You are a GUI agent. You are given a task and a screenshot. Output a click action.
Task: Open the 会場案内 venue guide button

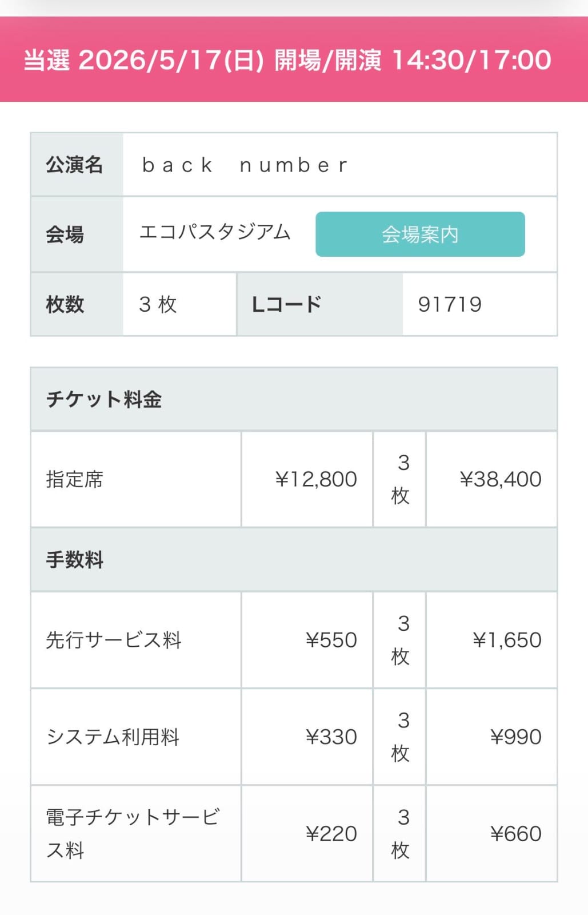tap(420, 234)
